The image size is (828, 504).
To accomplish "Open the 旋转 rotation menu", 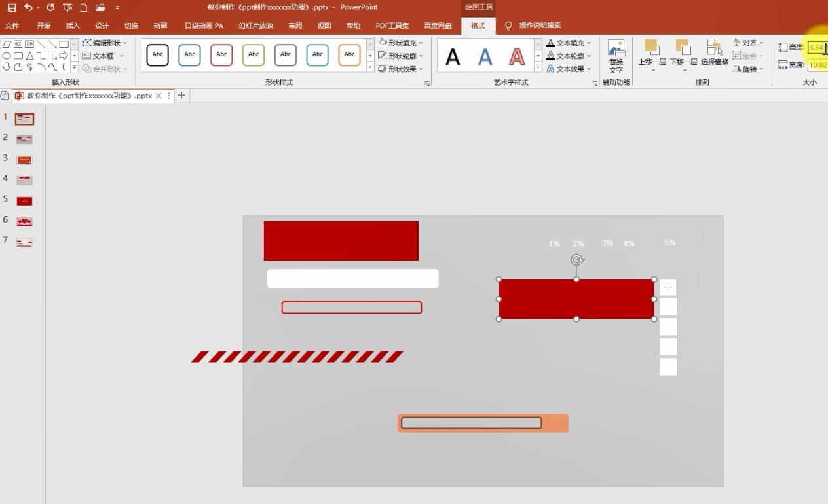I will (x=749, y=69).
